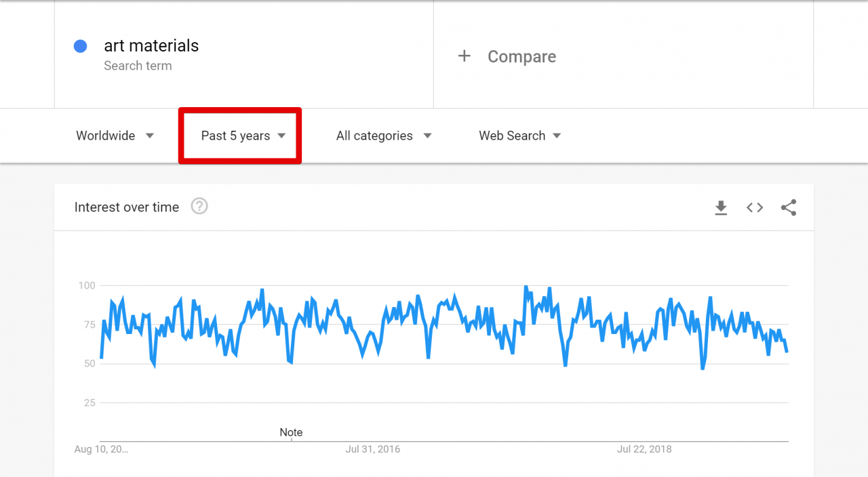Edit the art materials search term

151,46
